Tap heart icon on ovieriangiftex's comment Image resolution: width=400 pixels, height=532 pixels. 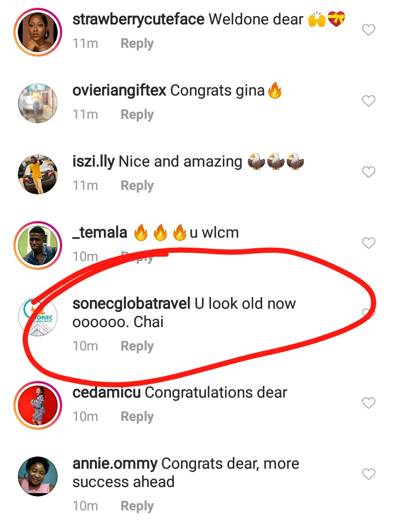point(369,101)
